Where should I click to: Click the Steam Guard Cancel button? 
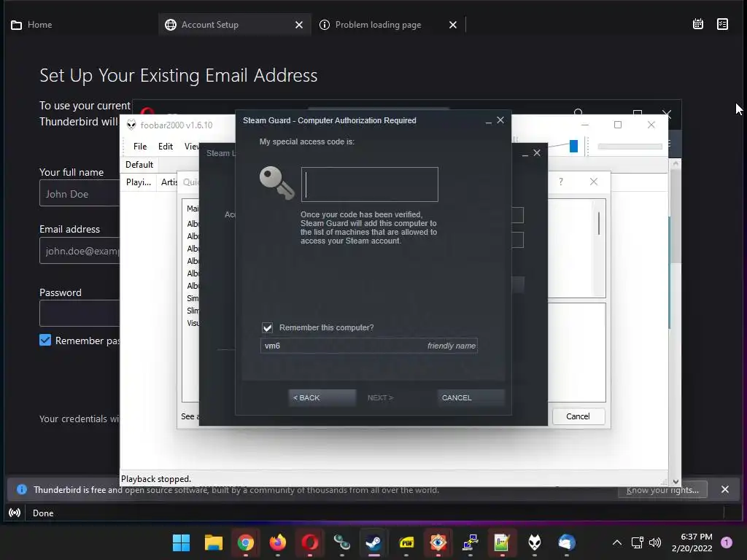[x=471, y=397]
